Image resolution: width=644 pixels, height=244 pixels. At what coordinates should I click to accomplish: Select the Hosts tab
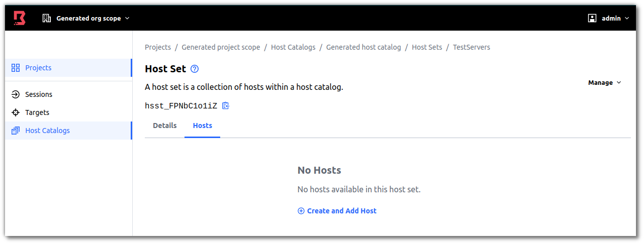203,126
